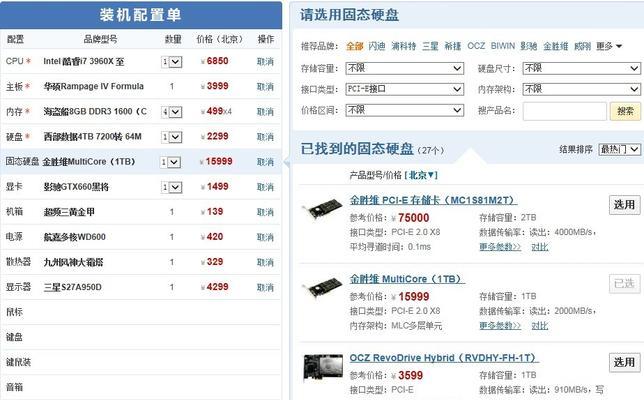Click the 金胜维 PCI-E 存储卡 product thumbnail
Viewport: 644px width, 400px height.
point(322,209)
